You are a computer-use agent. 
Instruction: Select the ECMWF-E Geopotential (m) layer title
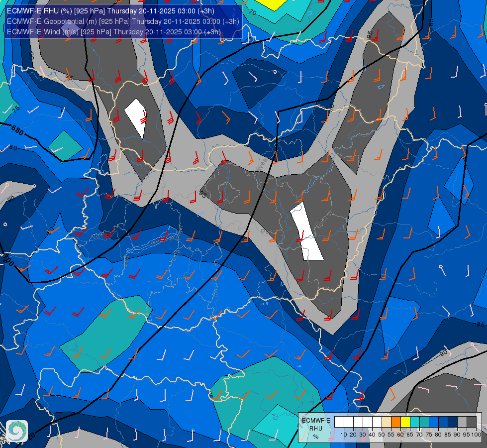123,21
